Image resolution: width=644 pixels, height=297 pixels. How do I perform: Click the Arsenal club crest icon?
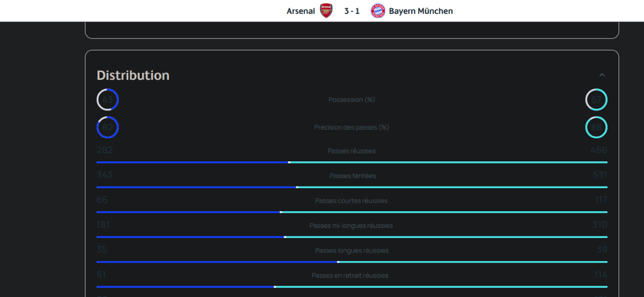click(326, 11)
